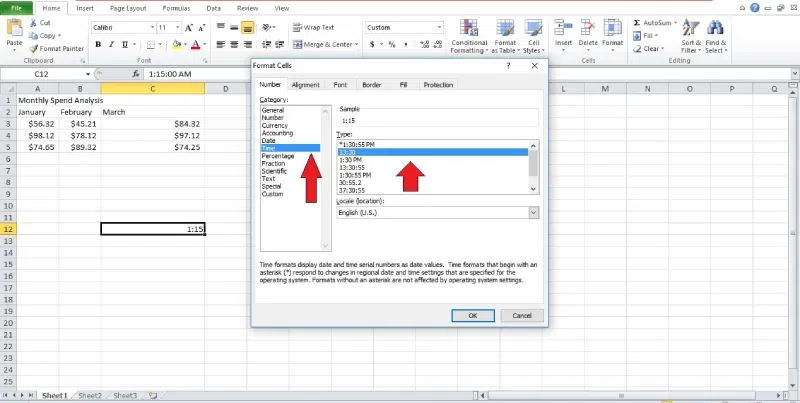Click the Cut scissors icon
Screen dimensions: 800x403
[33, 23]
